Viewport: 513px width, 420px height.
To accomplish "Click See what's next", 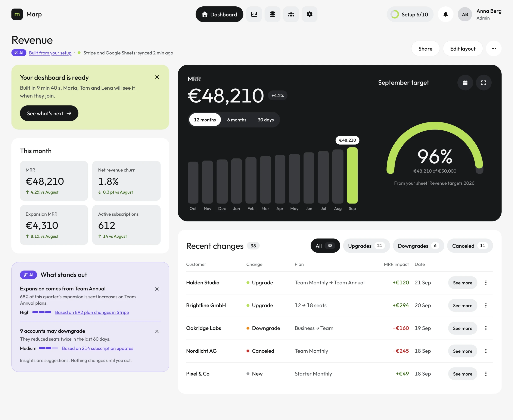I will [x=49, y=113].
